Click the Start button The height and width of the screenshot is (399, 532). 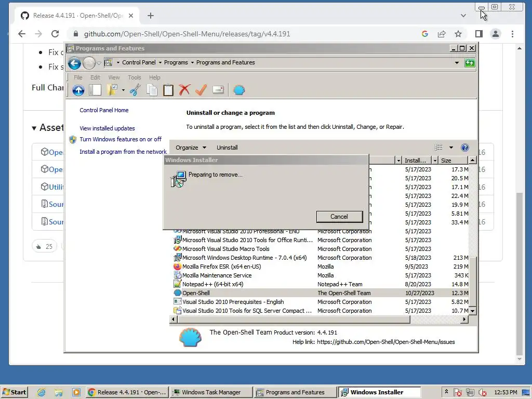tap(15, 392)
